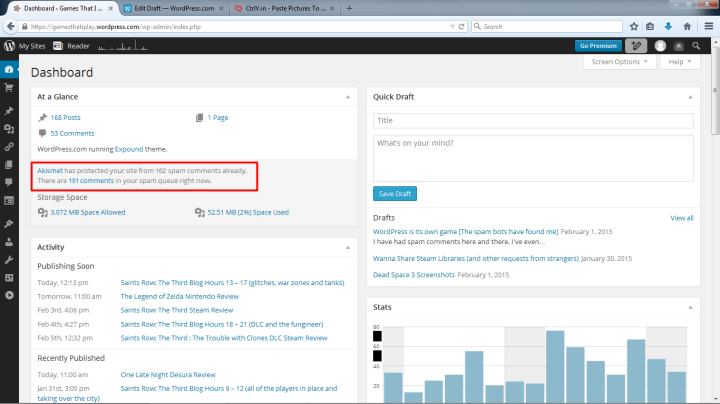Click the Expound theme link
720x404 pixels.
point(129,149)
